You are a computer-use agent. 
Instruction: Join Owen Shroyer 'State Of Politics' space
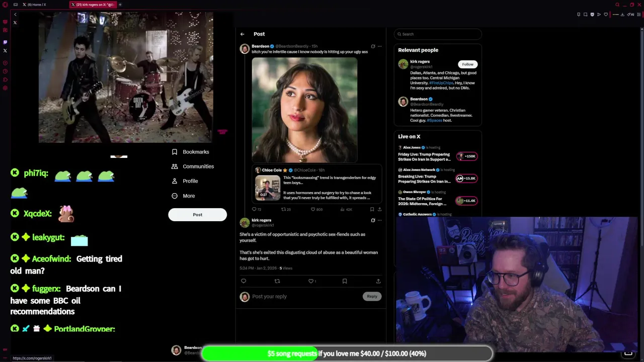[423, 201]
